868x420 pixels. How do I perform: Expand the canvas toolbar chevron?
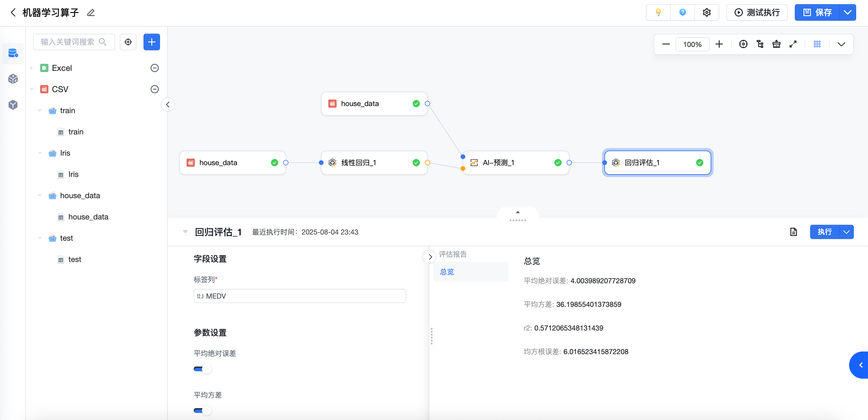(841, 44)
